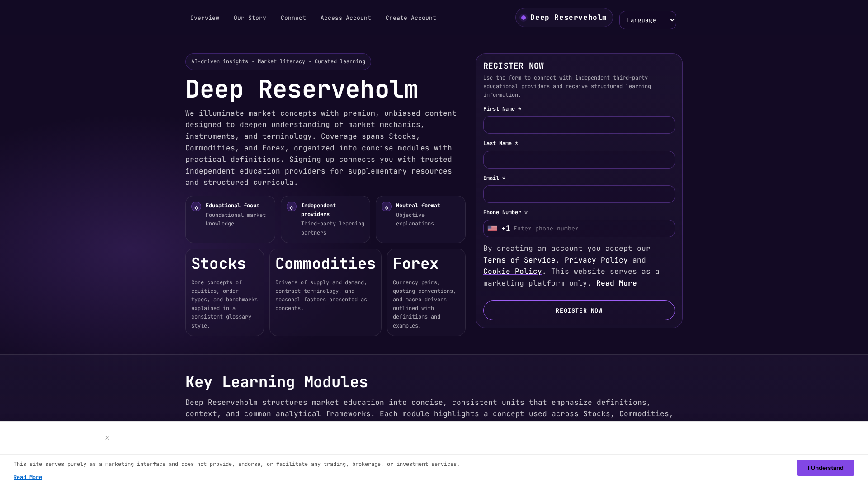Select Create Account in the navigation

click(x=411, y=18)
